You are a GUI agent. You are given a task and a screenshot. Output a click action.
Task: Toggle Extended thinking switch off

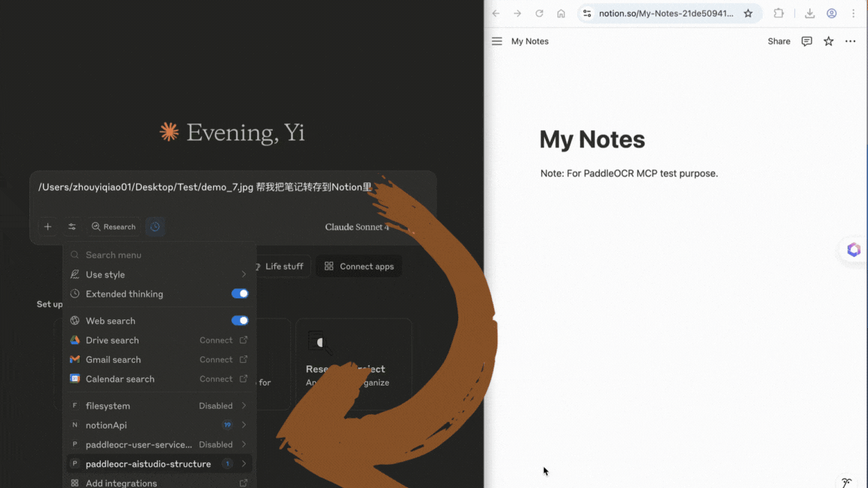coord(240,294)
